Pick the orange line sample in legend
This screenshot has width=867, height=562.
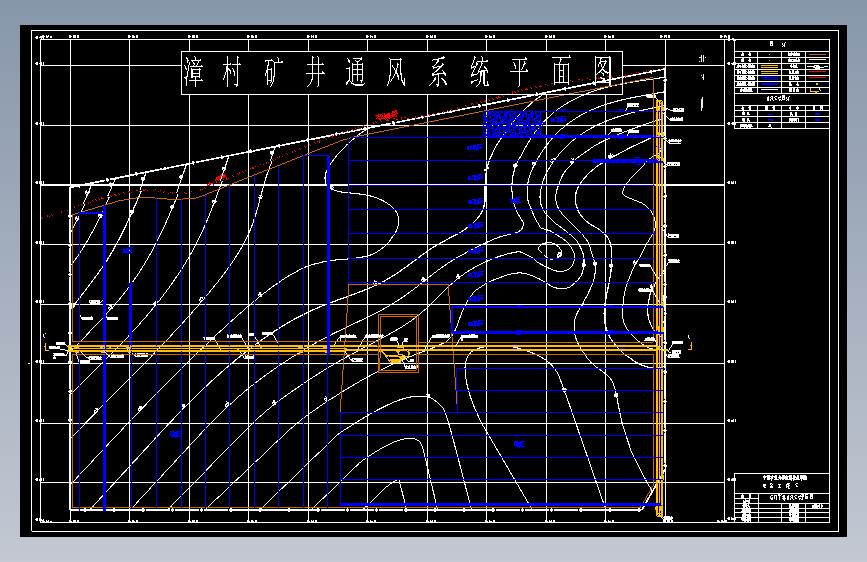pos(817,54)
